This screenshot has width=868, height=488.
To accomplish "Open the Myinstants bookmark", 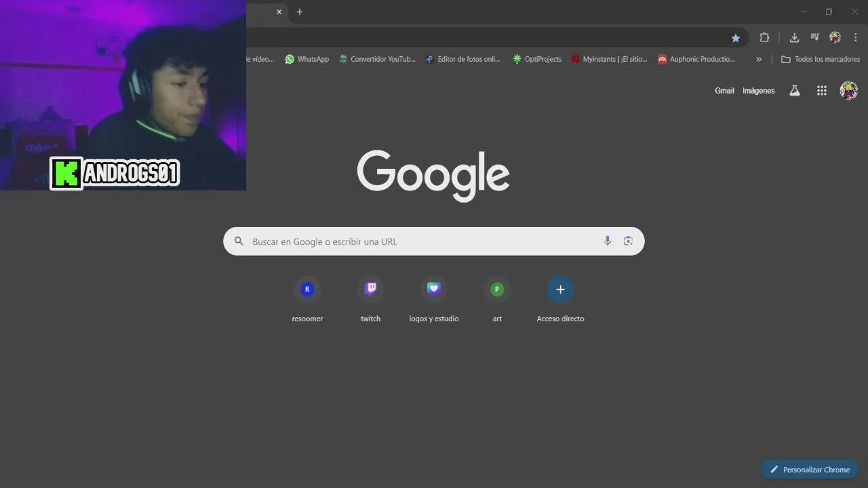I will (x=609, y=59).
